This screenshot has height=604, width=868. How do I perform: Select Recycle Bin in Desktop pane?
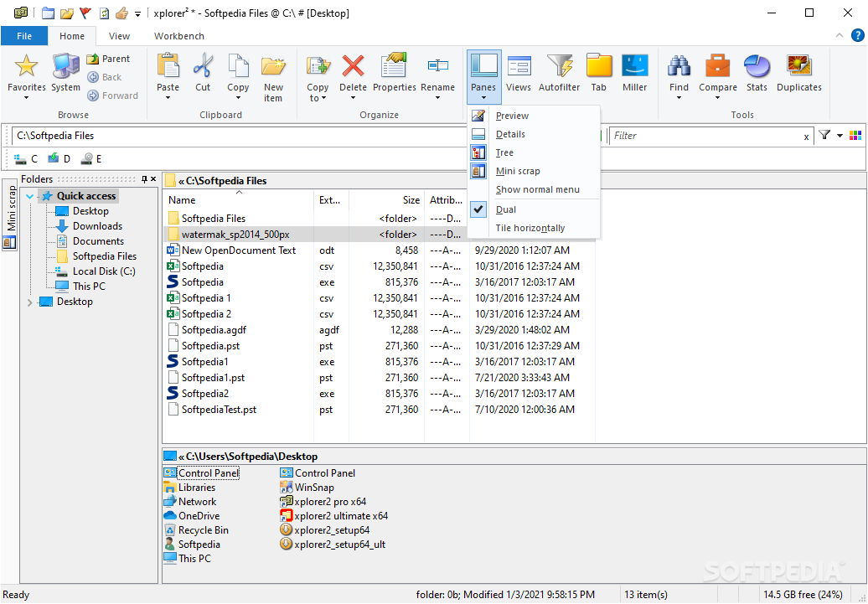(203, 530)
